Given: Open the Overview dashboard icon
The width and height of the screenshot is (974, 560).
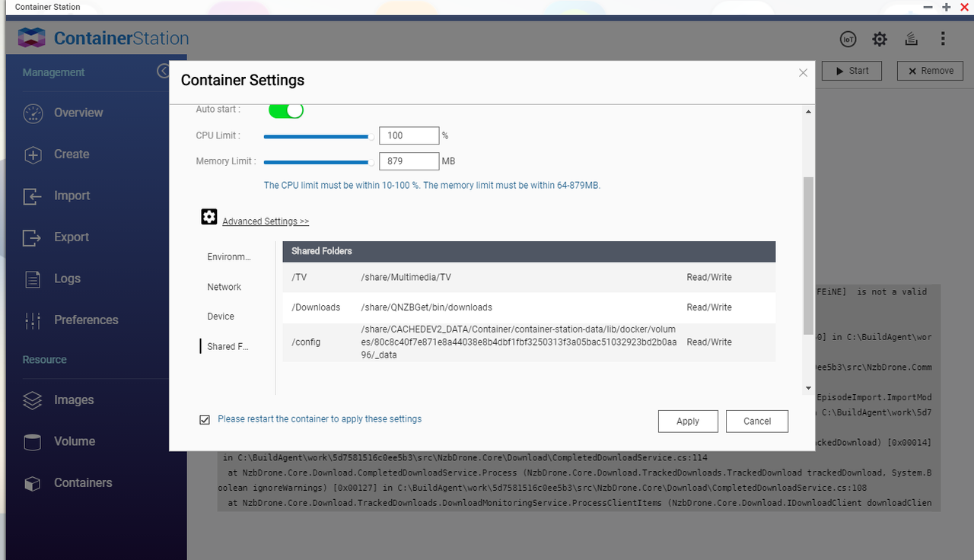Looking at the screenshot, I should point(33,113).
